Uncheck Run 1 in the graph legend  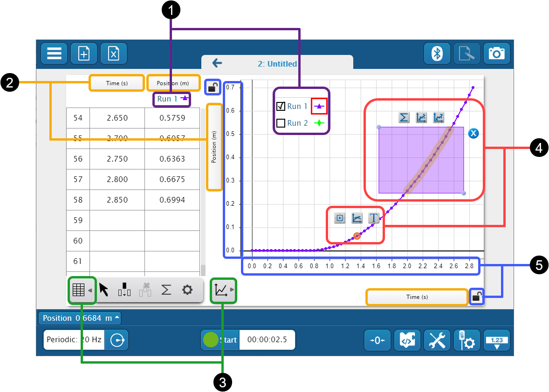pos(280,106)
